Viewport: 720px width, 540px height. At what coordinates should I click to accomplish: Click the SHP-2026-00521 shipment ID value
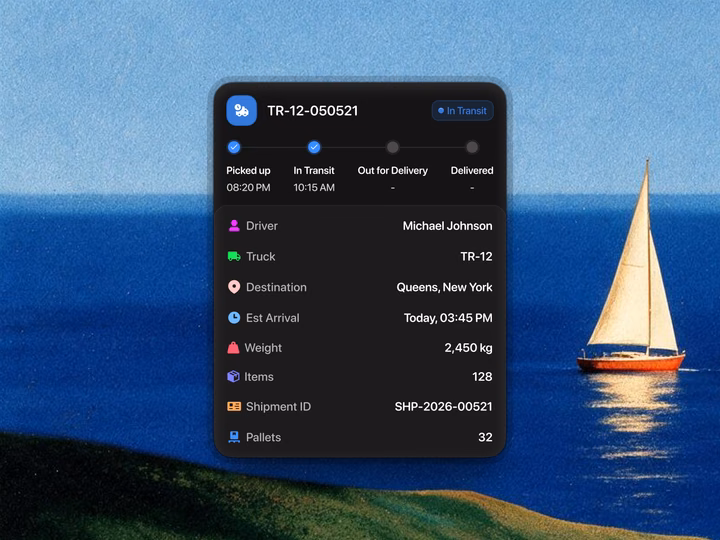point(444,406)
